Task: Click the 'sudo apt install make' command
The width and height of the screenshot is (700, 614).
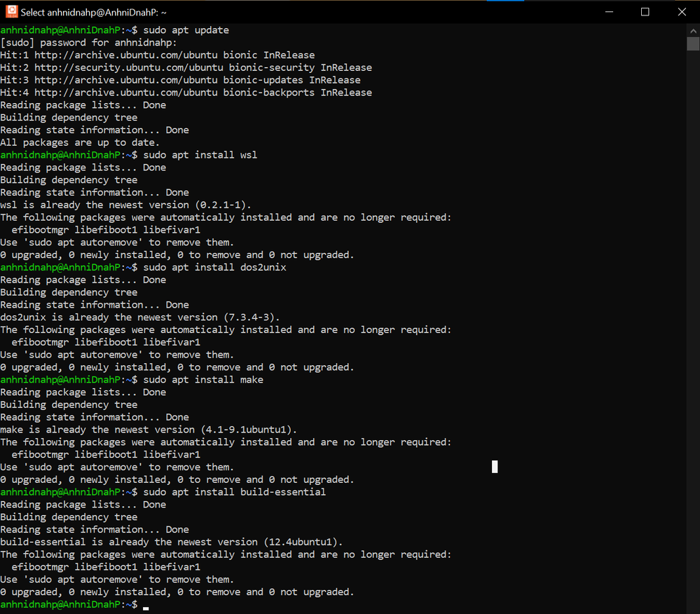Action: click(x=203, y=380)
